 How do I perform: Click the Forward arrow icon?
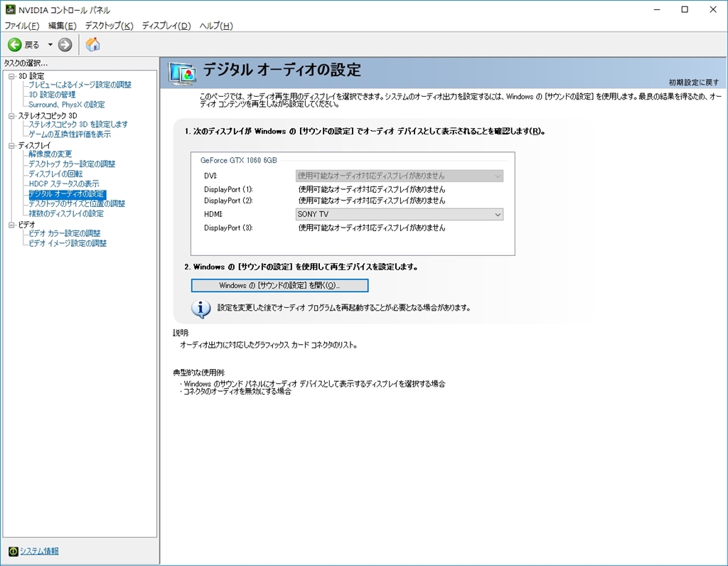[65, 45]
